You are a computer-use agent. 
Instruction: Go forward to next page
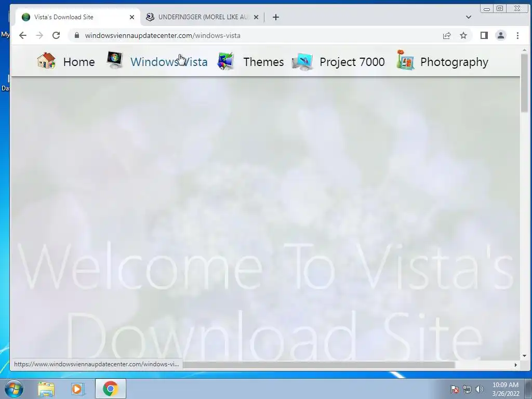pos(39,35)
